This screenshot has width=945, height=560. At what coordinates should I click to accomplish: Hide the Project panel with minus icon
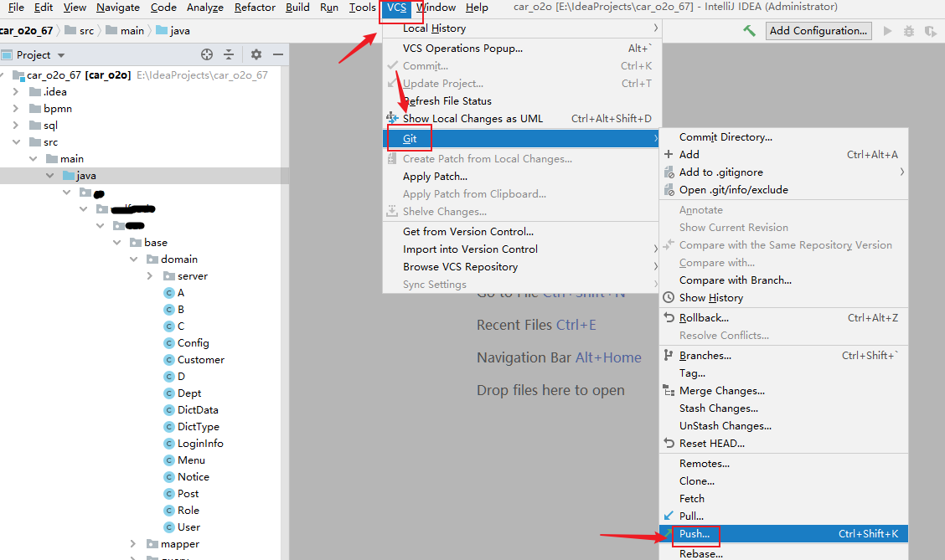[278, 54]
